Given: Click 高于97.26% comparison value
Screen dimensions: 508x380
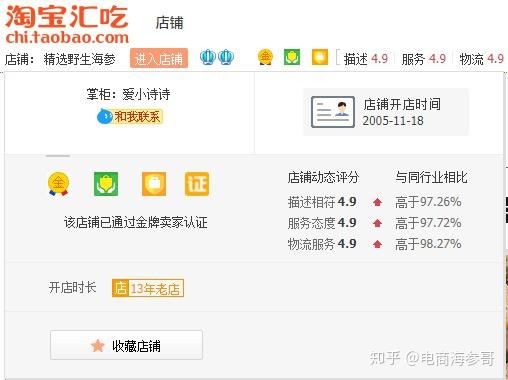Looking at the screenshot, I should pos(428,202).
